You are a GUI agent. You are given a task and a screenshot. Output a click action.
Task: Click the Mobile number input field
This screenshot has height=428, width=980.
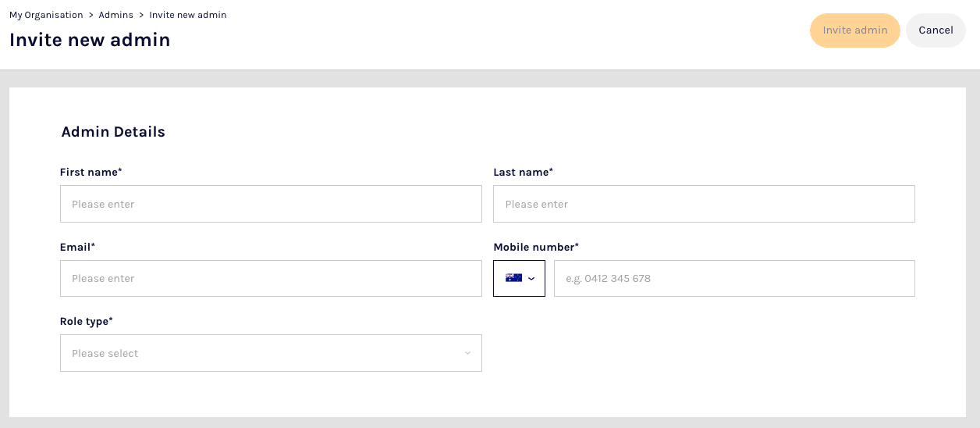(x=734, y=278)
